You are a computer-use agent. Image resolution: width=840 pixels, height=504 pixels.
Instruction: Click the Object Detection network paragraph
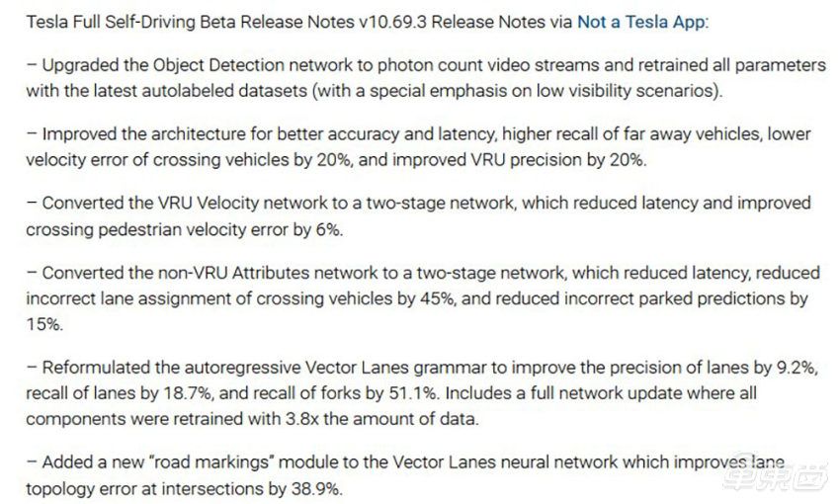click(x=426, y=78)
